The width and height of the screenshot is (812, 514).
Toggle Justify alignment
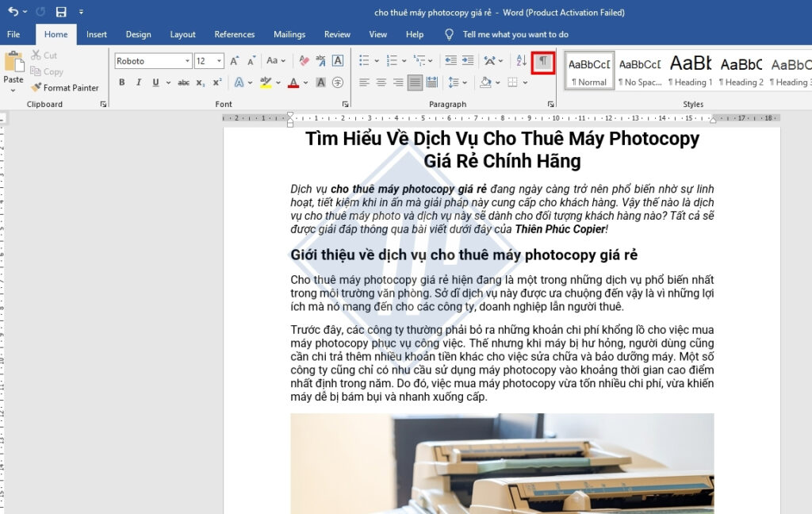coord(415,82)
